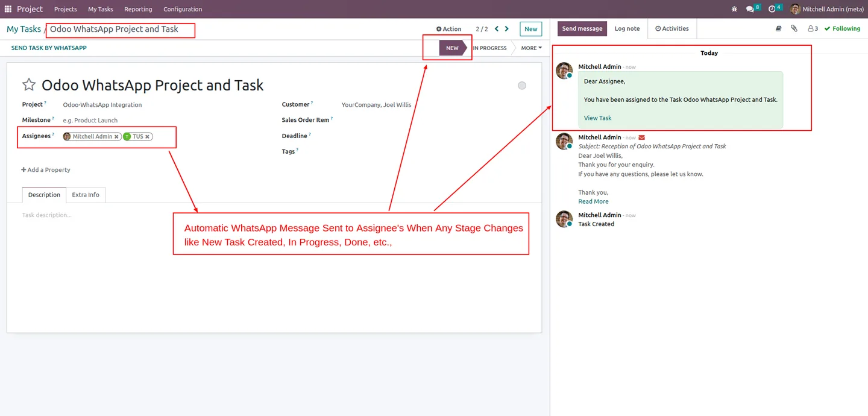Click the task state circle indicator
This screenshot has width=868, height=416.
pyautogui.click(x=522, y=86)
